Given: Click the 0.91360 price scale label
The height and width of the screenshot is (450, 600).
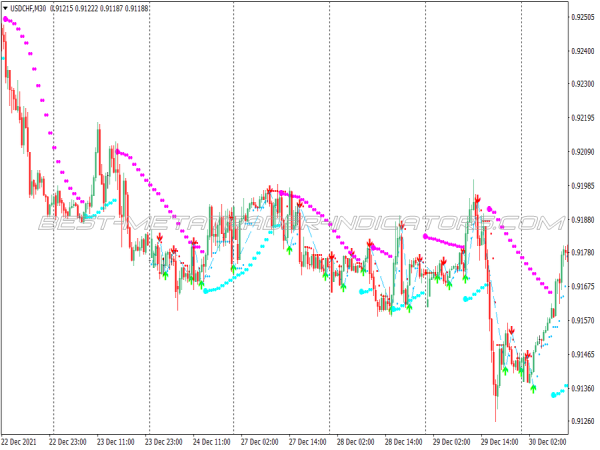Looking at the screenshot, I should (583, 388).
